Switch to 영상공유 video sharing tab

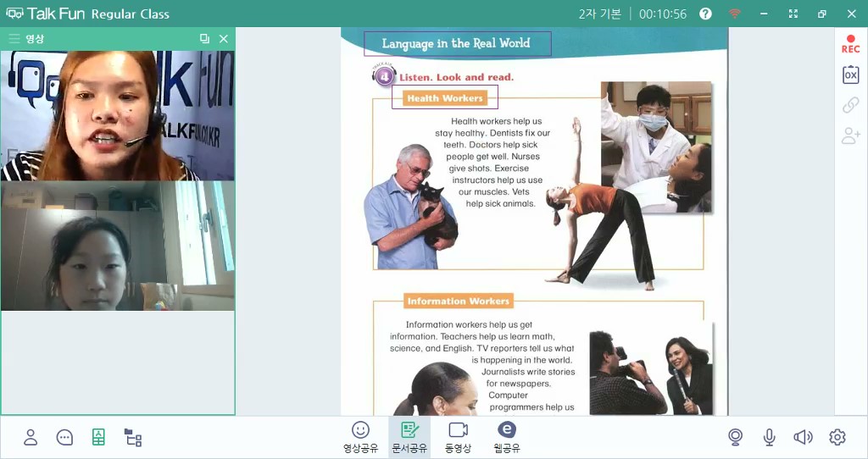click(x=360, y=437)
